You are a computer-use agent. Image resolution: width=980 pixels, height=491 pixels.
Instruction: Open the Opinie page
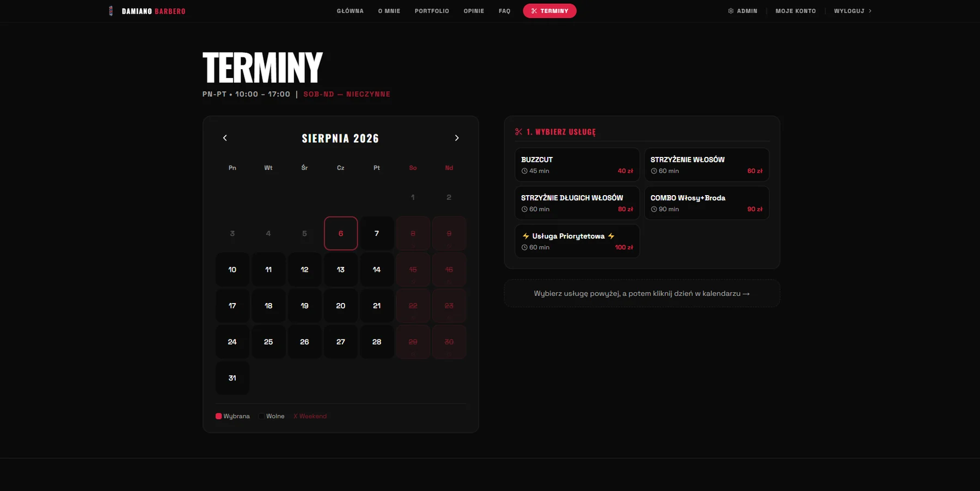pos(474,11)
